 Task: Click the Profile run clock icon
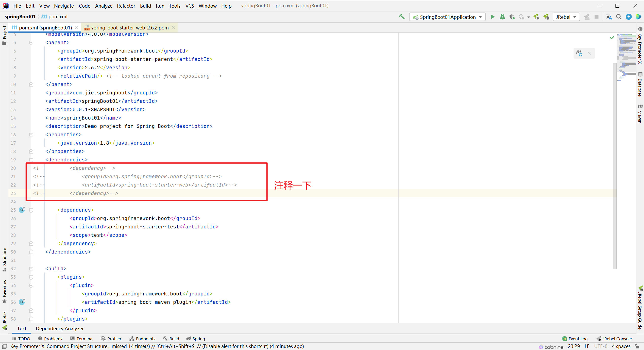[521, 17]
